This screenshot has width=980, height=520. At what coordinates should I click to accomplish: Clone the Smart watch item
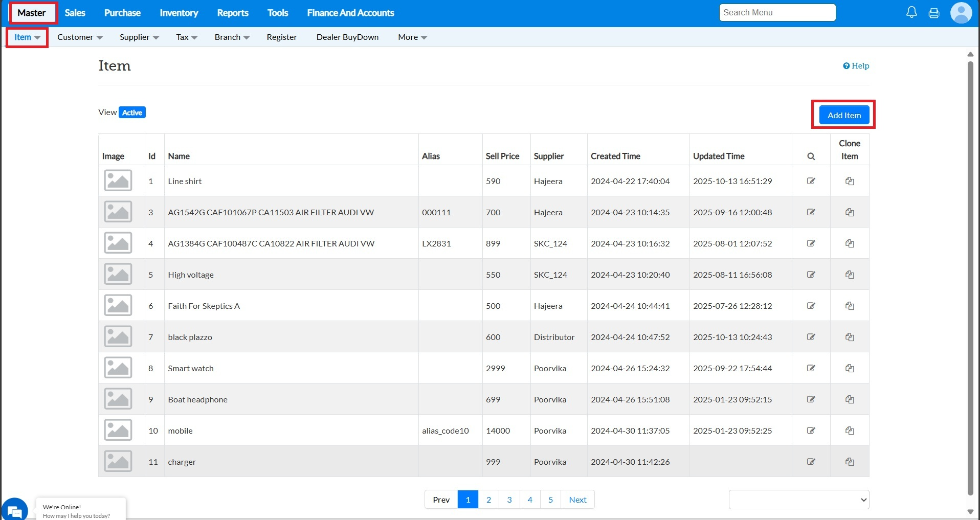tap(850, 368)
